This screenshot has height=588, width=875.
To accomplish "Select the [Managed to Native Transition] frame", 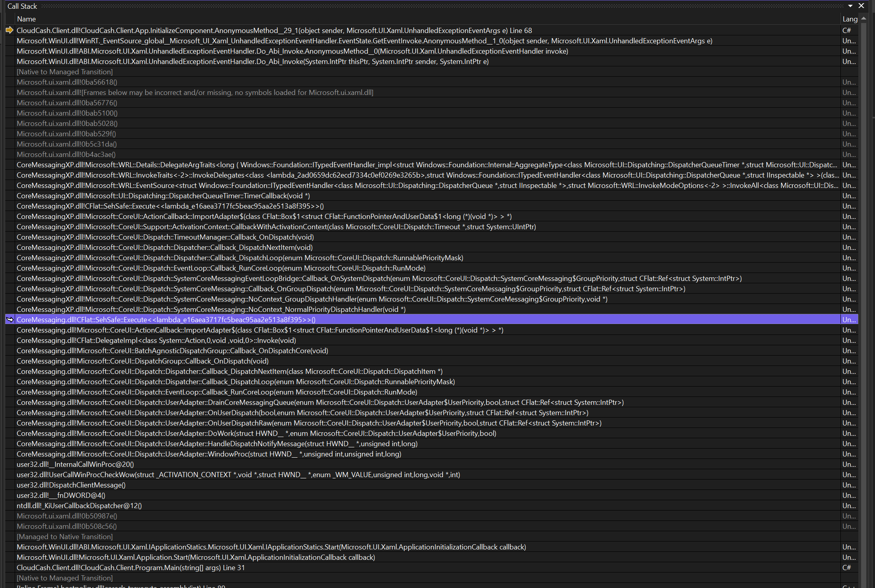I will pyautogui.click(x=64, y=536).
